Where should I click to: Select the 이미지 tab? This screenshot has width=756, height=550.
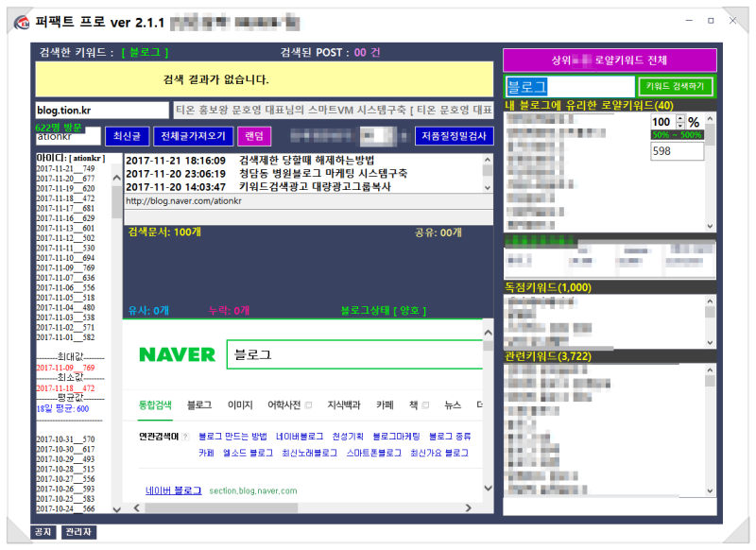click(x=240, y=404)
